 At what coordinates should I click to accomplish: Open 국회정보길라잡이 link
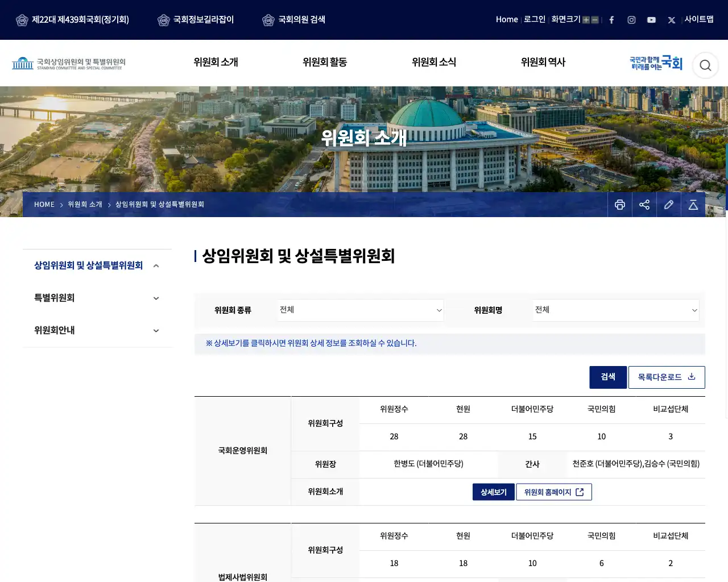pos(196,20)
